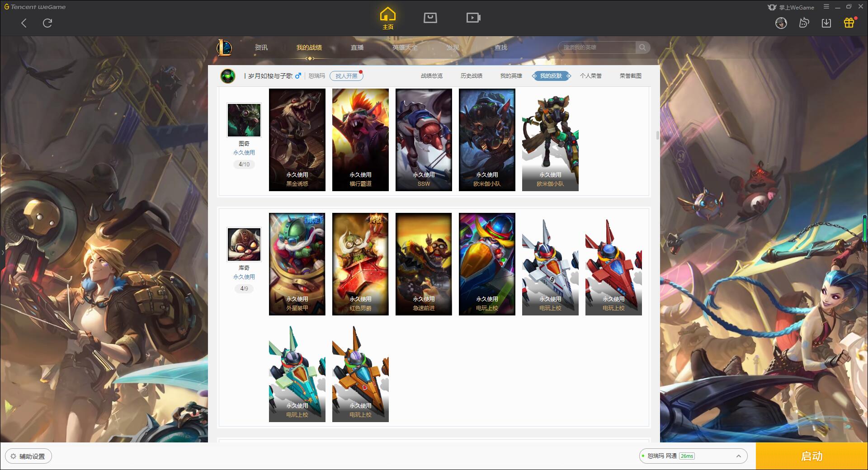
Task: Open 辅助设置 settings button
Action: 28,456
